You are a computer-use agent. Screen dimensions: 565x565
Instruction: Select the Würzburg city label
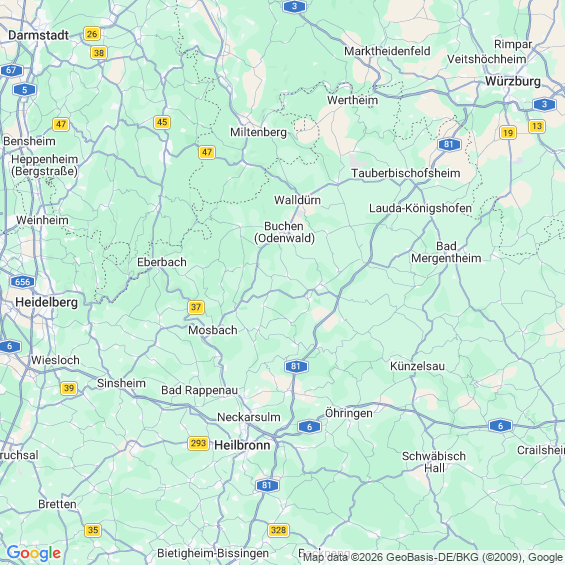click(513, 81)
